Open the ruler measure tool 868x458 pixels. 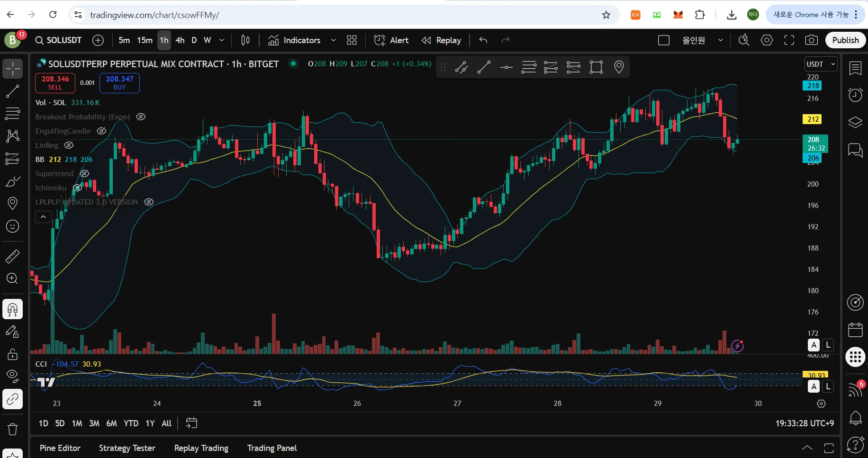pyautogui.click(x=13, y=256)
